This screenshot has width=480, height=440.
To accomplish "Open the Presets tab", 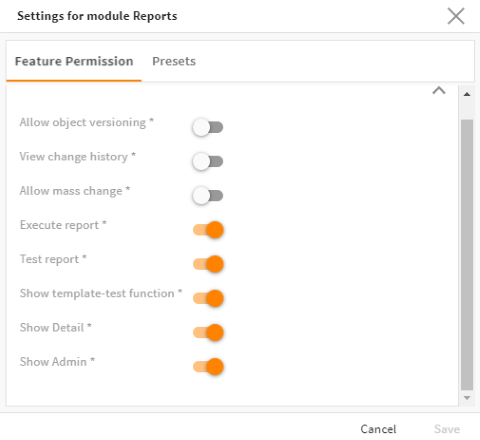I will point(174,61).
